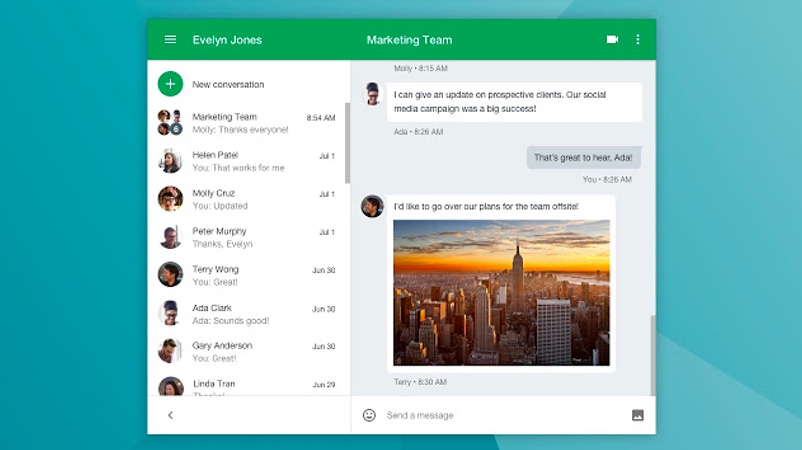Click Terry Wong's avatar in list
This screenshot has width=802, height=450.
click(x=170, y=275)
